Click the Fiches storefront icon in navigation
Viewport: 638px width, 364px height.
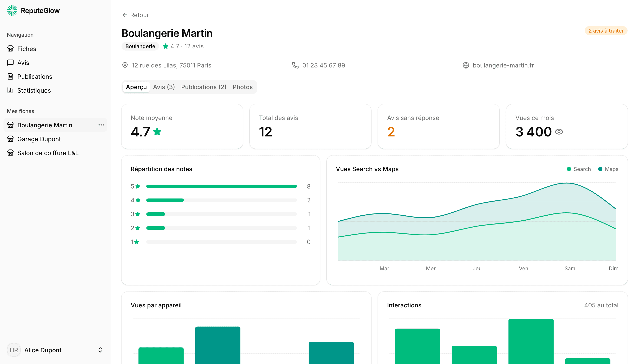(x=10, y=49)
